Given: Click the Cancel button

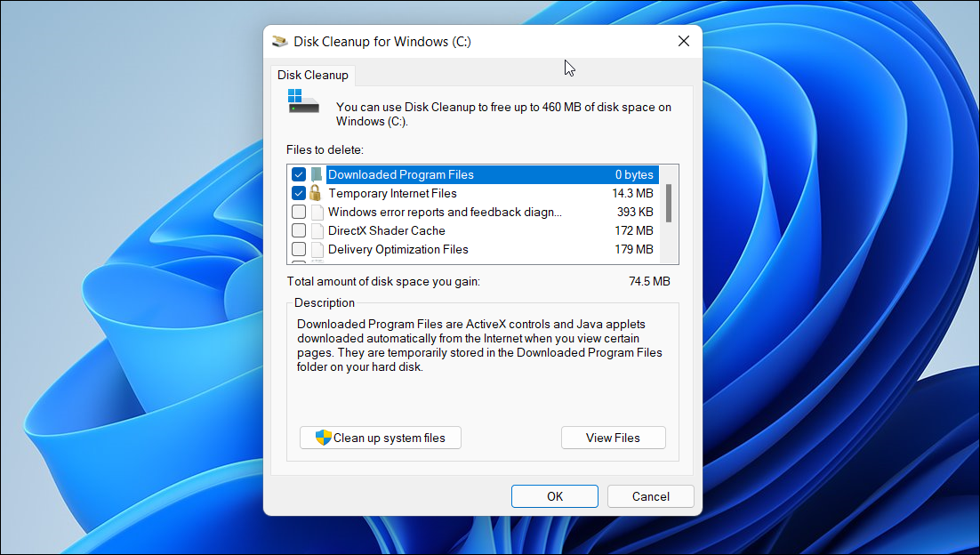Looking at the screenshot, I should (x=650, y=496).
